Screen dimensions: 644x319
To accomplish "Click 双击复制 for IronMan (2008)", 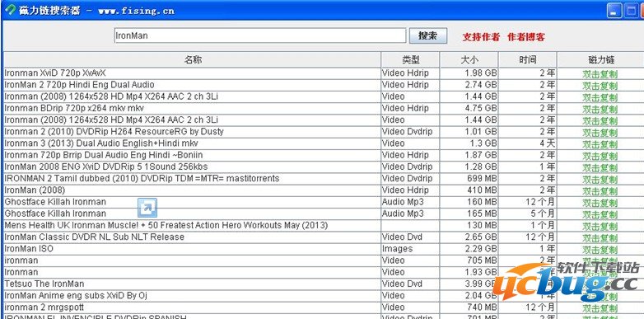I will point(600,191).
